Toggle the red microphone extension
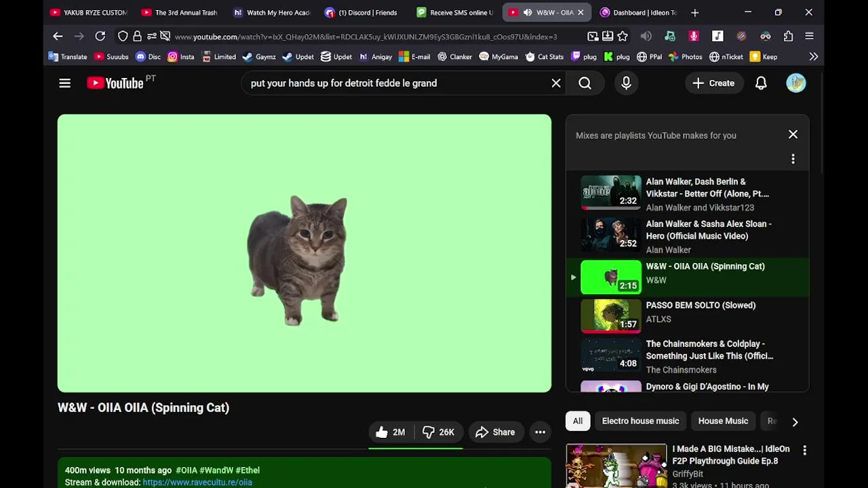This screenshot has height=488, width=868. (694, 37)
